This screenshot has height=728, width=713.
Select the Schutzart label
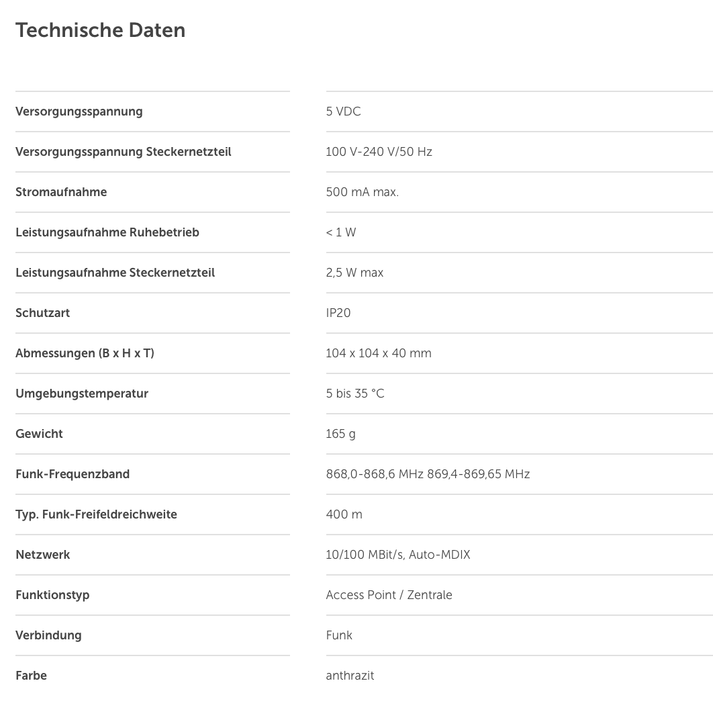click(x=43, y=313)
